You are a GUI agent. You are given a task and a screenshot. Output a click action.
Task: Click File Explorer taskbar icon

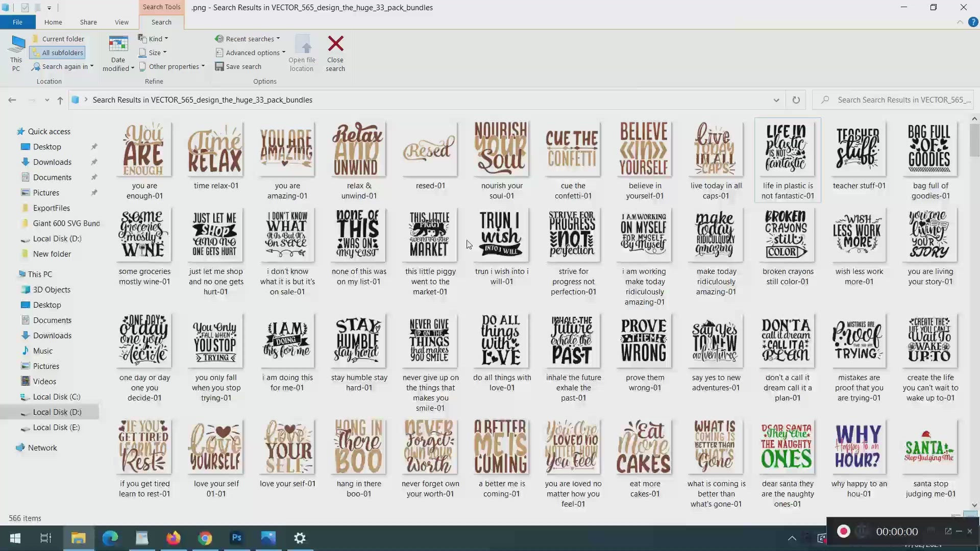tap(78, 538)
